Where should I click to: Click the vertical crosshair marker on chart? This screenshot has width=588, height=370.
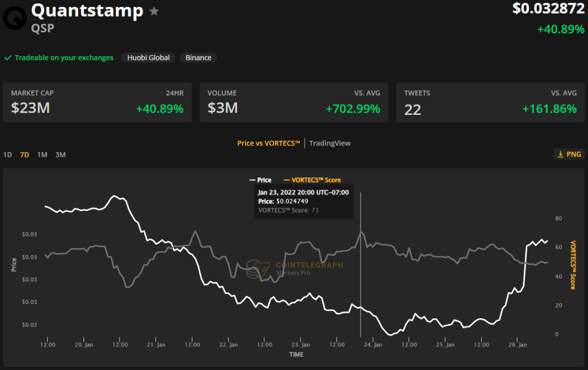coord(361,264)
